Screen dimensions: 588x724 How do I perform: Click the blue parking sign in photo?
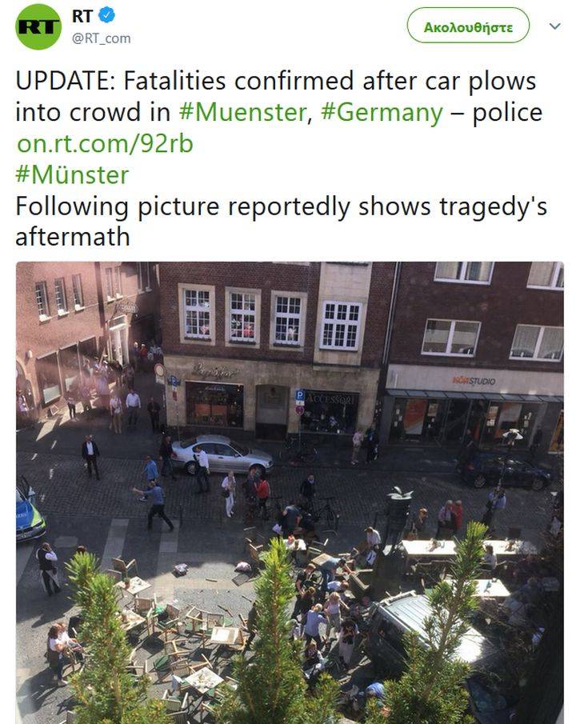pos(300,395)
